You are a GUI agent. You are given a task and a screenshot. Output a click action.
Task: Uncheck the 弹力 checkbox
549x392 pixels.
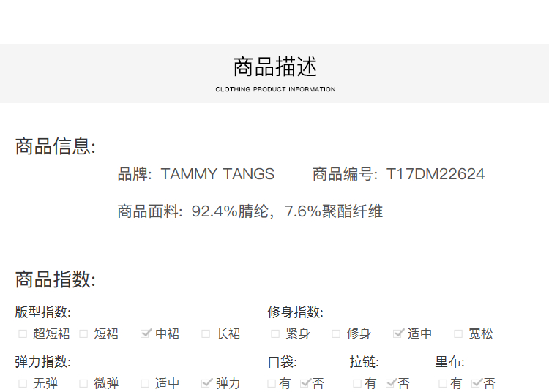tap(206, 382)
